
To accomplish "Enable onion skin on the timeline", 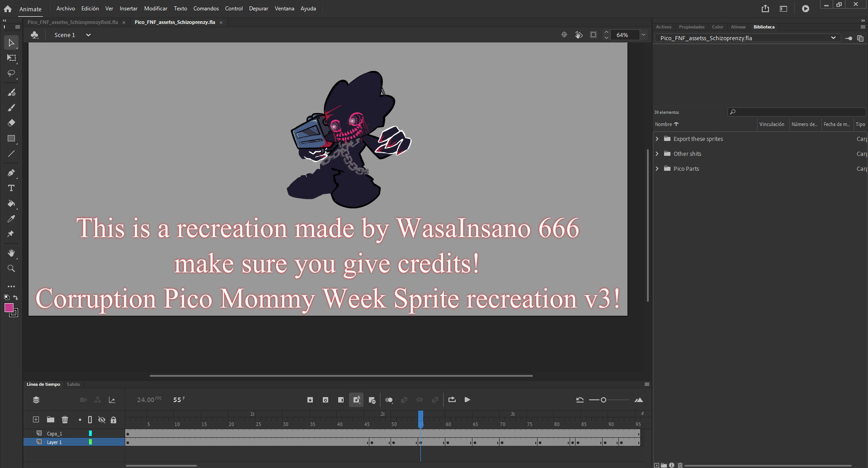I will tap(389, 400).
